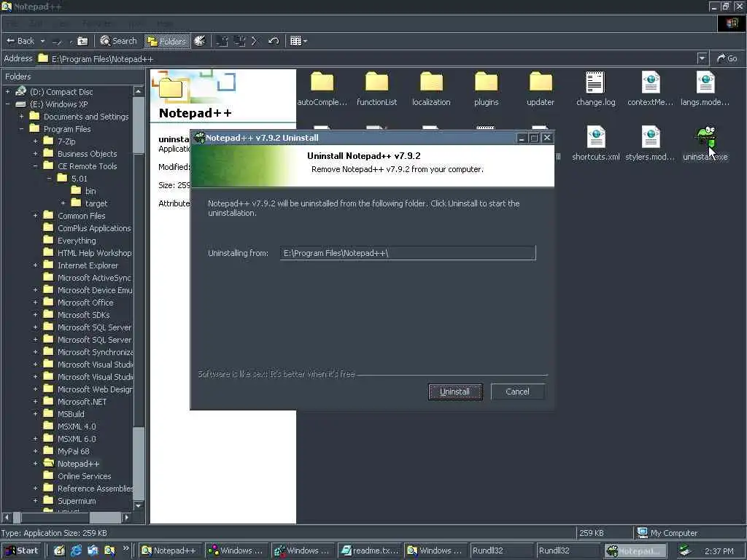Click the Up one level folder icon
The height and width of the screenshot is (560, 747).
pyautogui.click(x=82, y=41)
